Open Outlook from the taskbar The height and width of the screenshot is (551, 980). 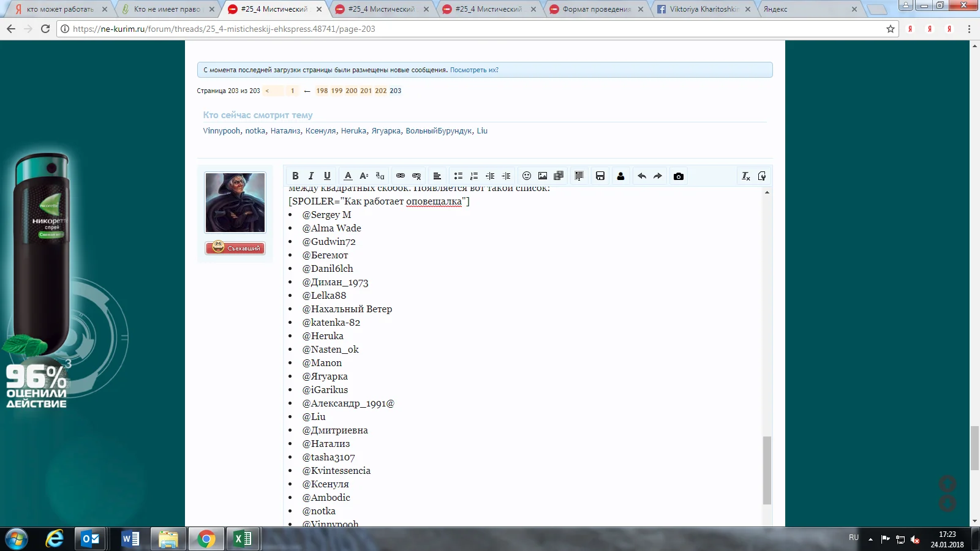(91, 539)
